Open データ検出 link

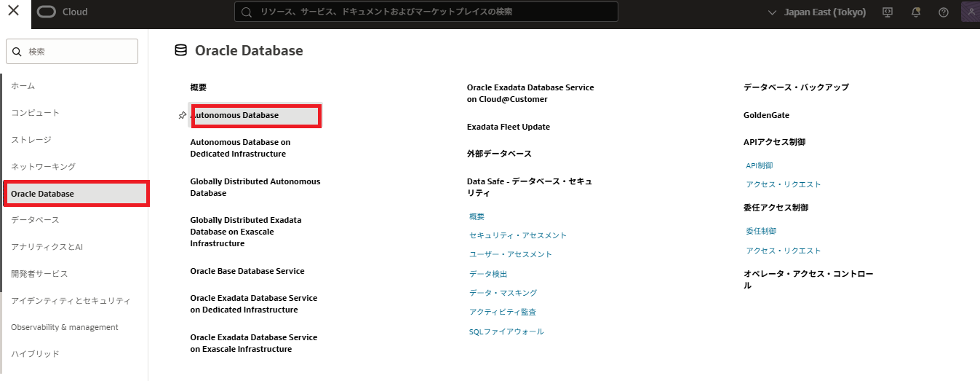(x=488, y=274)
